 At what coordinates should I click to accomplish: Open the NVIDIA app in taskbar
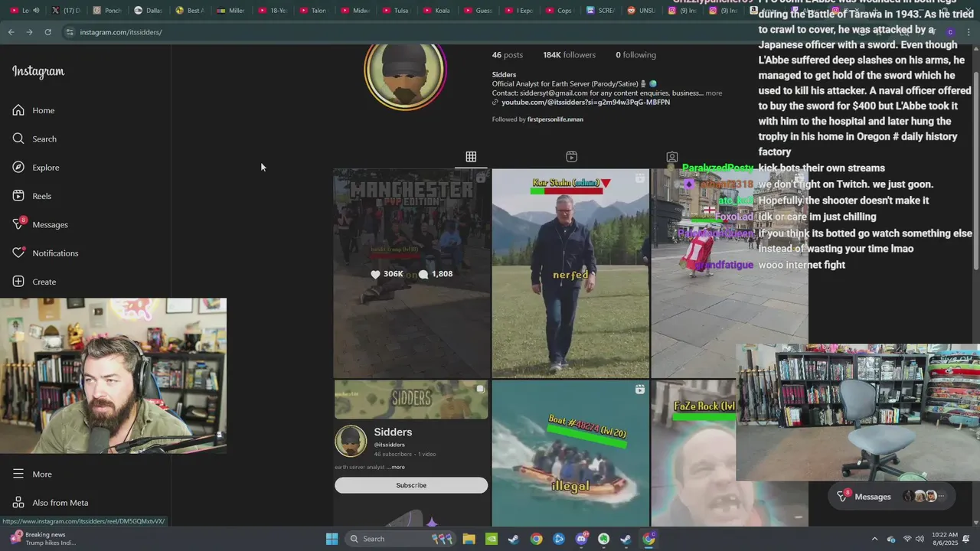[x=492, y=539]
